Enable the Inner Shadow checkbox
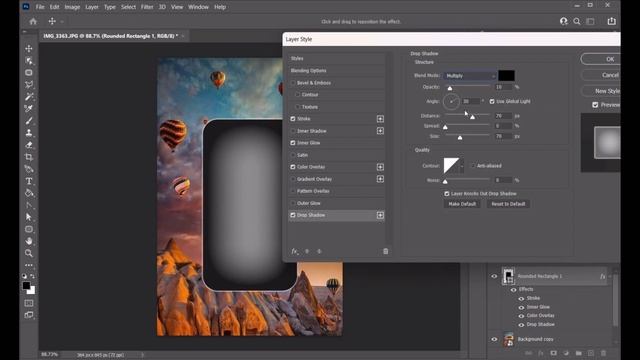The height and width of the screenshot is (360, 640). pos(293,131)
